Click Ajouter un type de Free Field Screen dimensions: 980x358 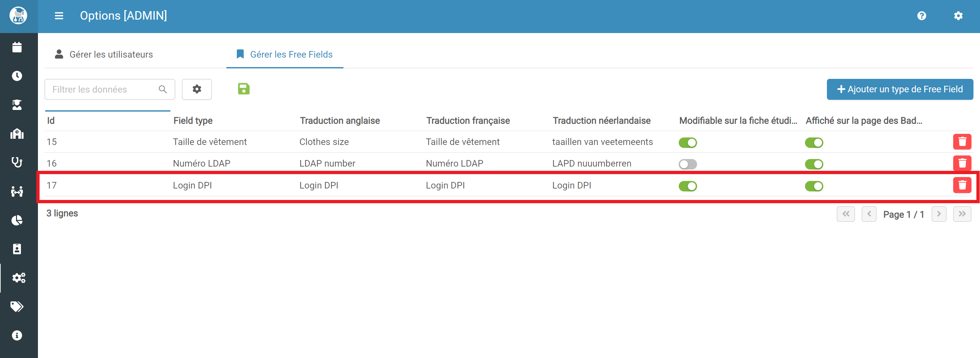click(x=900, y=89)
